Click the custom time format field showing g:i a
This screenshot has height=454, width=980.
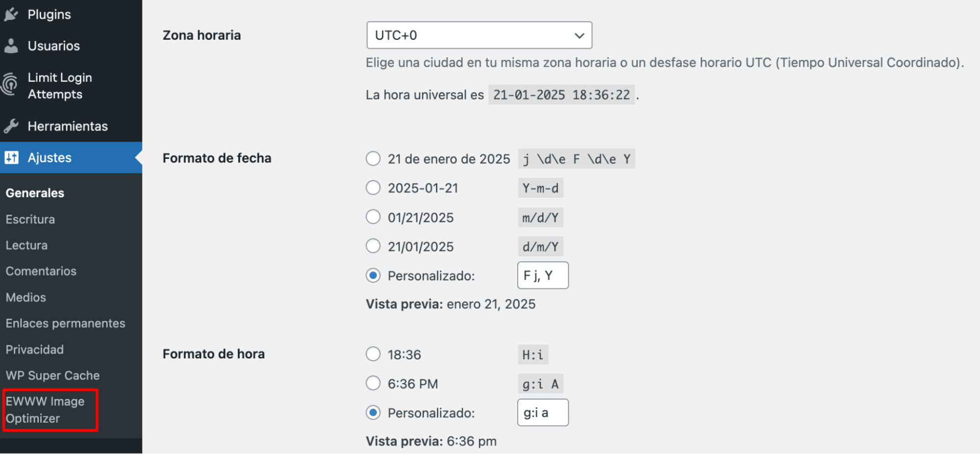click(x=542, y=412)
